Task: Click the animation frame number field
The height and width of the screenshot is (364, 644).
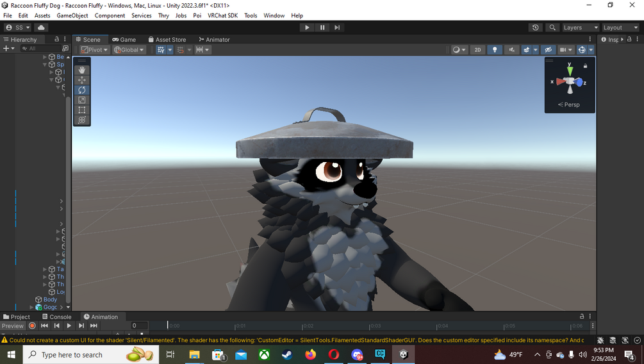Action: click(139, 326)
